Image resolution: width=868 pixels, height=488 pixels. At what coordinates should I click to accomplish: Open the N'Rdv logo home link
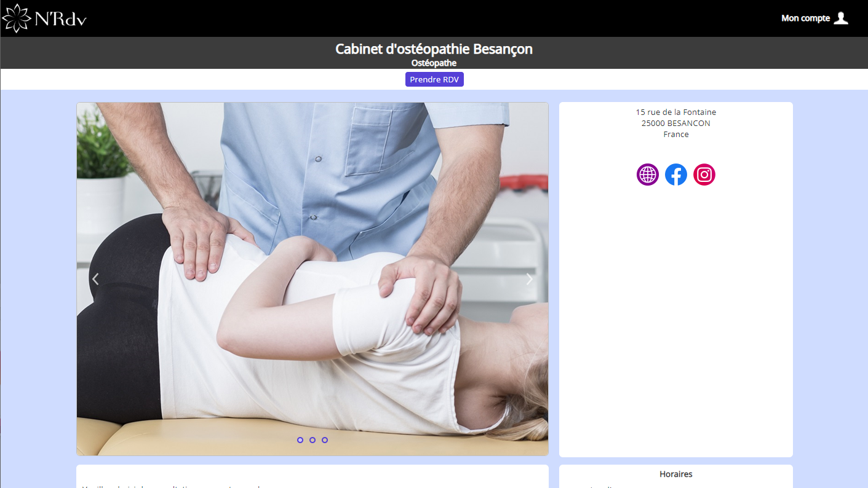(x=44, y=18)
